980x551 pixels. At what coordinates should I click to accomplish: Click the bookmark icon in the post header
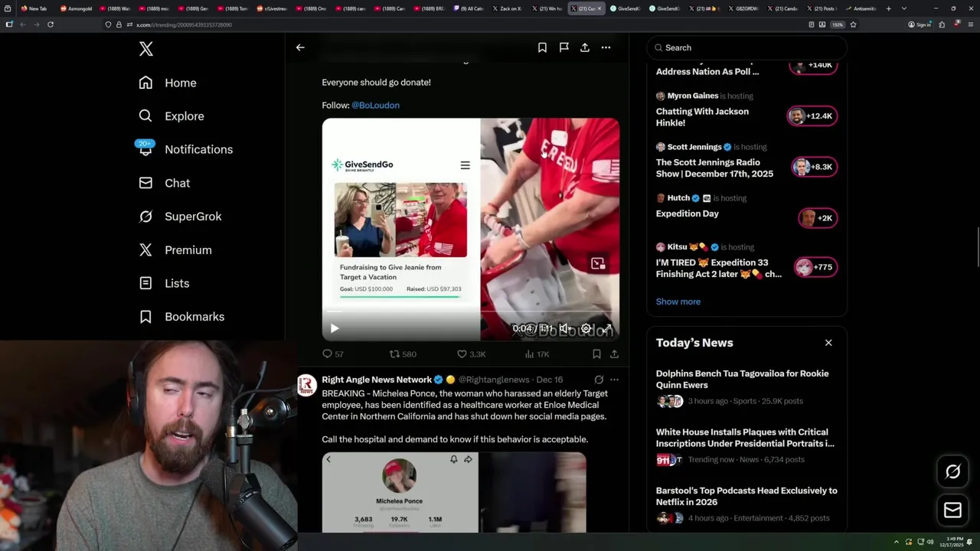(542, 47)
